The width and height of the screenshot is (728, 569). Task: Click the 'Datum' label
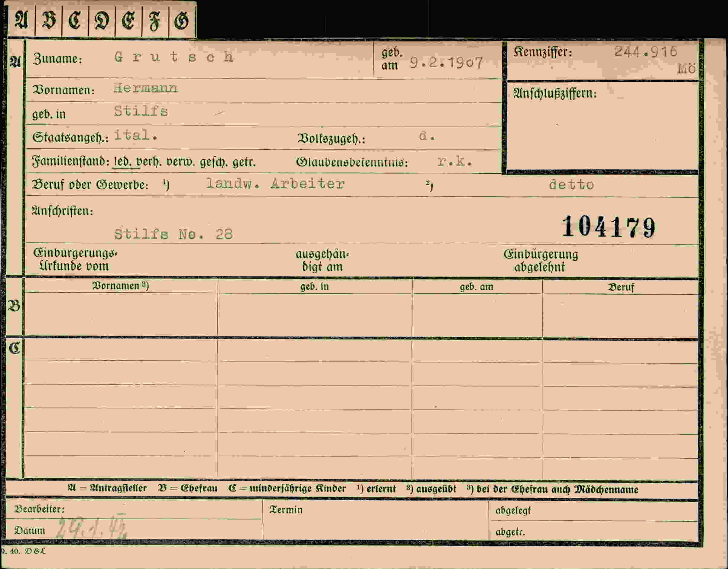pos(30,530)
